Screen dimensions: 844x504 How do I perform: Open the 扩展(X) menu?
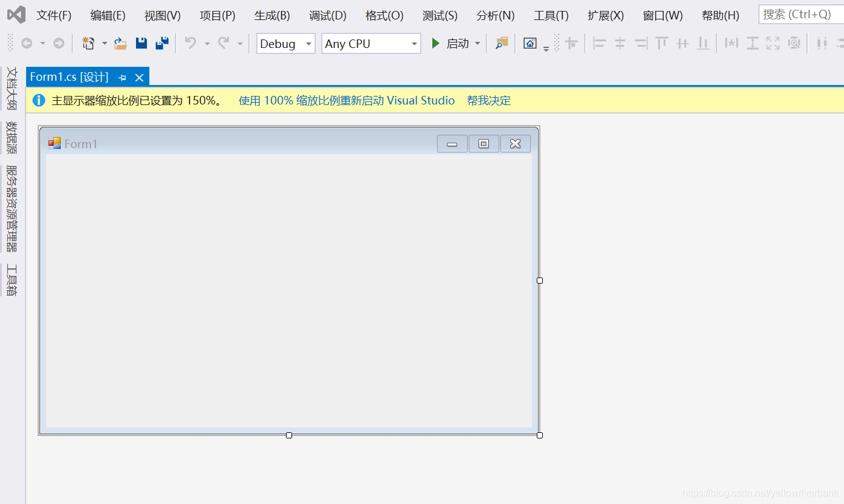(x=605, y=15)
